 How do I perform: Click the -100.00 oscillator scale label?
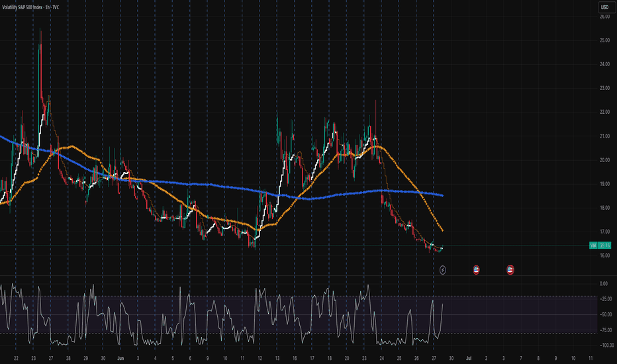pyautogui.click(x=606, y=345)
